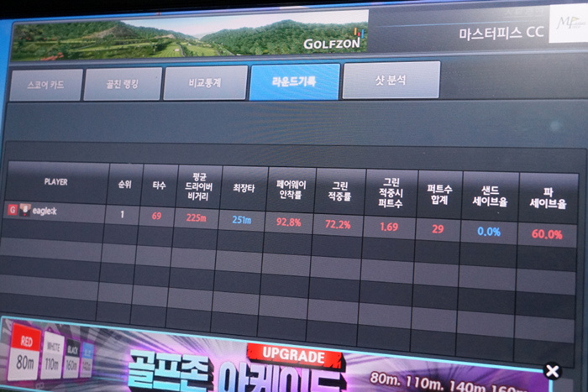This screenshot has height=392, width=588.
Task: Click the rank value 1
Action: 122,214
